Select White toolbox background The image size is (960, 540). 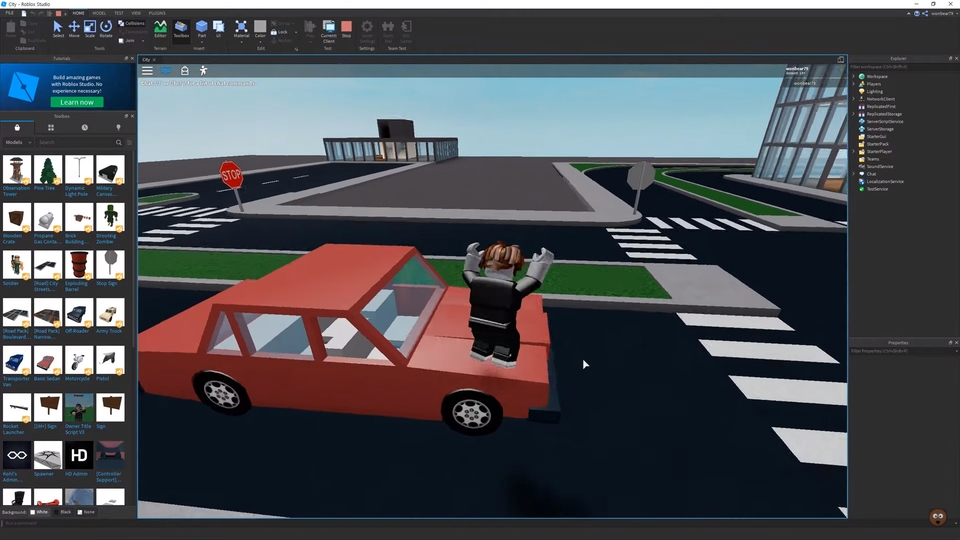pos(39,512)
